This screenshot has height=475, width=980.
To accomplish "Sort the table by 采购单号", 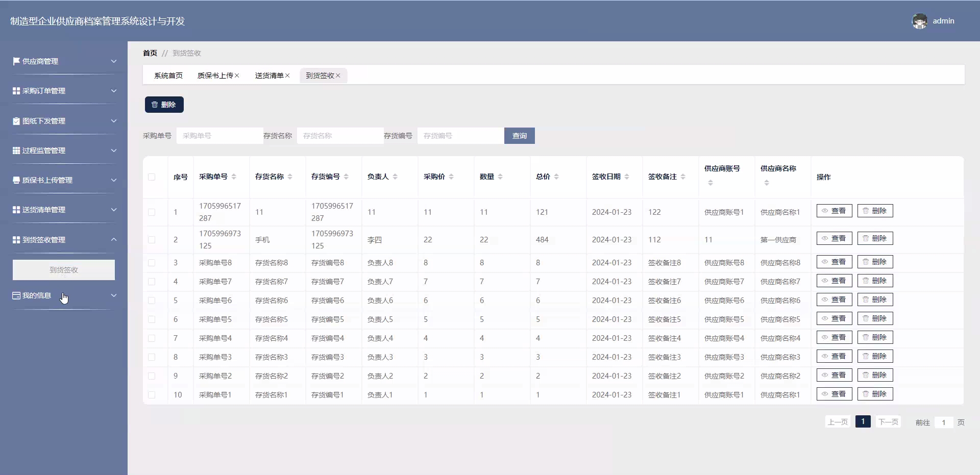I will pyautogui.click(x=234, y=177).
